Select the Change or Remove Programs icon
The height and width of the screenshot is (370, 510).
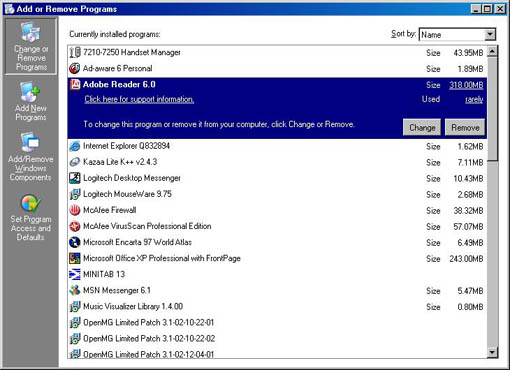pos(30,32)
